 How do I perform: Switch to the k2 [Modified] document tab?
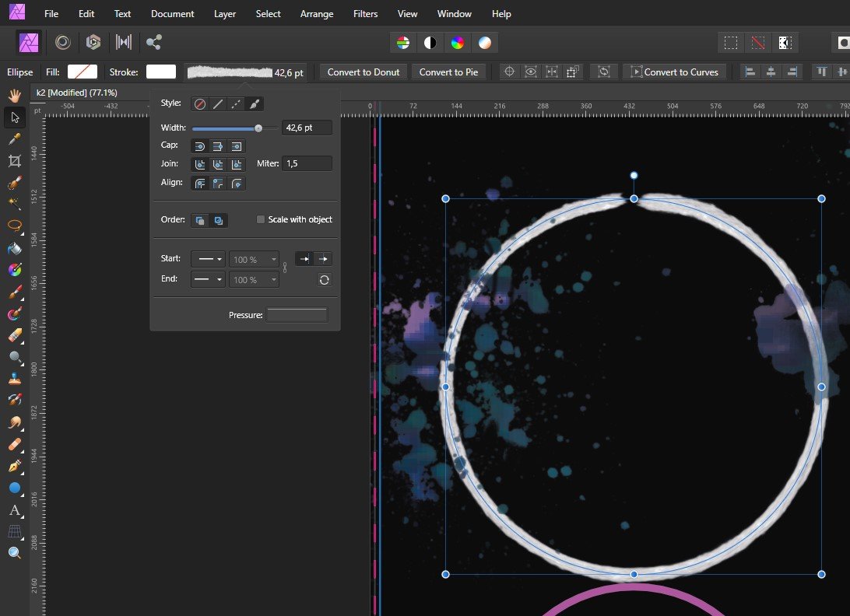[76, 93]
